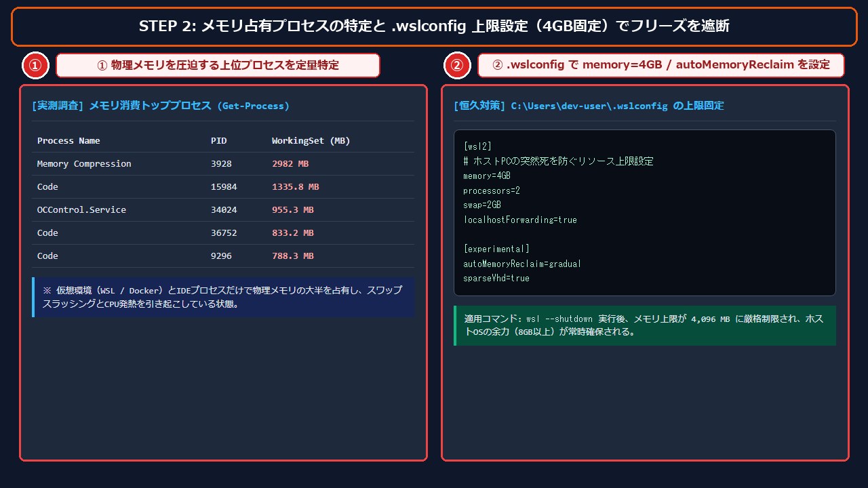Screen dimensions: 868x488
Task: Click the [恒久対策] .wslconfig path heading
Action: coord(589,106)
